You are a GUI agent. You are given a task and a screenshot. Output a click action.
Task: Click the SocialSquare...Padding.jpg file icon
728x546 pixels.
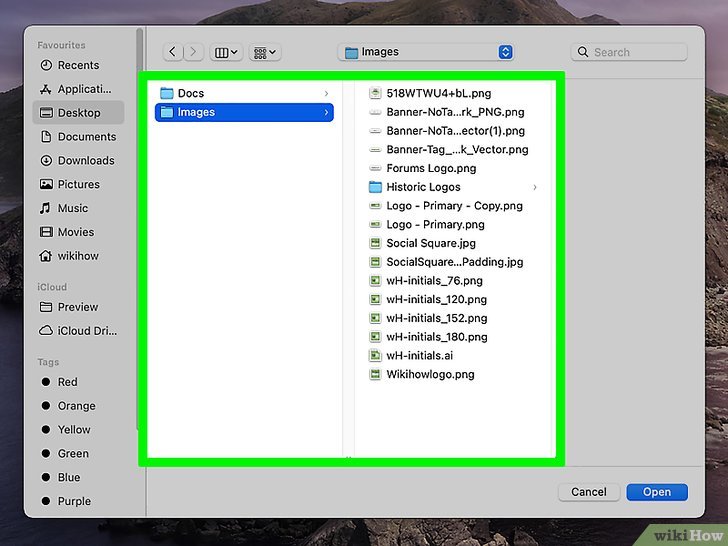pos(375,262)
